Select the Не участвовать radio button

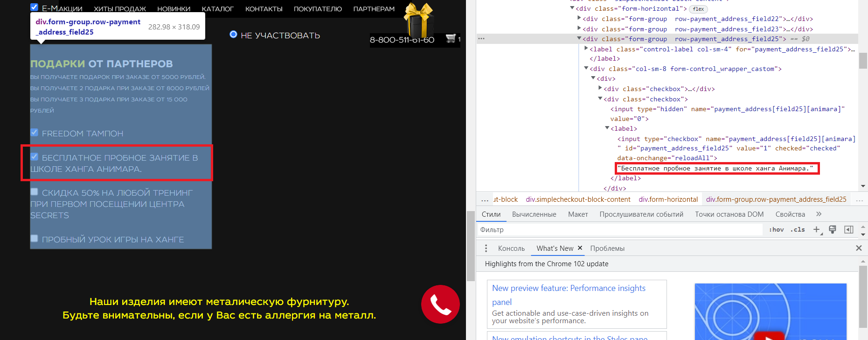[234, 35]
